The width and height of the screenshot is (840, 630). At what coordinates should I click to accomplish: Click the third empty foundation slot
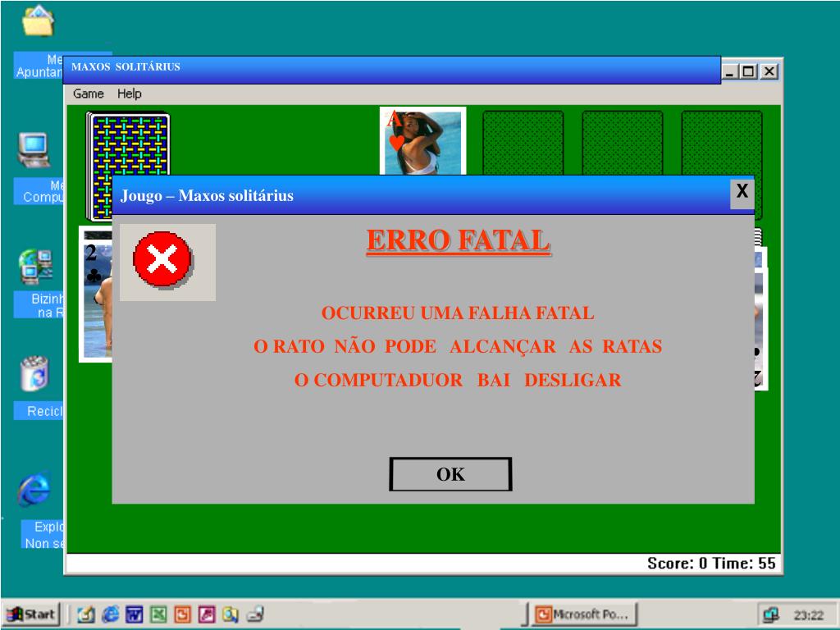click(x=722, y=143)
